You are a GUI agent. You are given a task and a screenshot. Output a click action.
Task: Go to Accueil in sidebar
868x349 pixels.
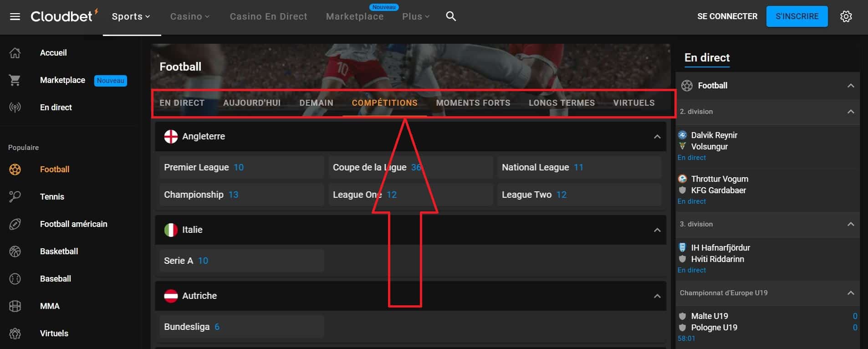point(53,53)
